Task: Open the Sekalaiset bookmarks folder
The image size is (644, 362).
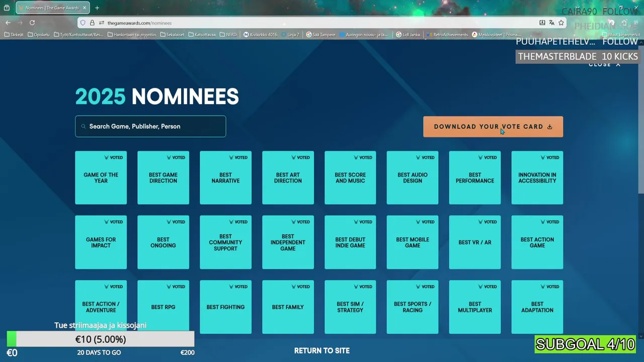Action: [x=173, y=35]
